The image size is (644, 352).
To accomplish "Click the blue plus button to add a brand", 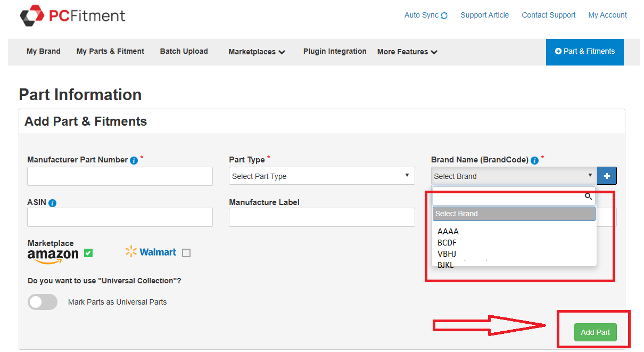I will [x=607, y=176].
